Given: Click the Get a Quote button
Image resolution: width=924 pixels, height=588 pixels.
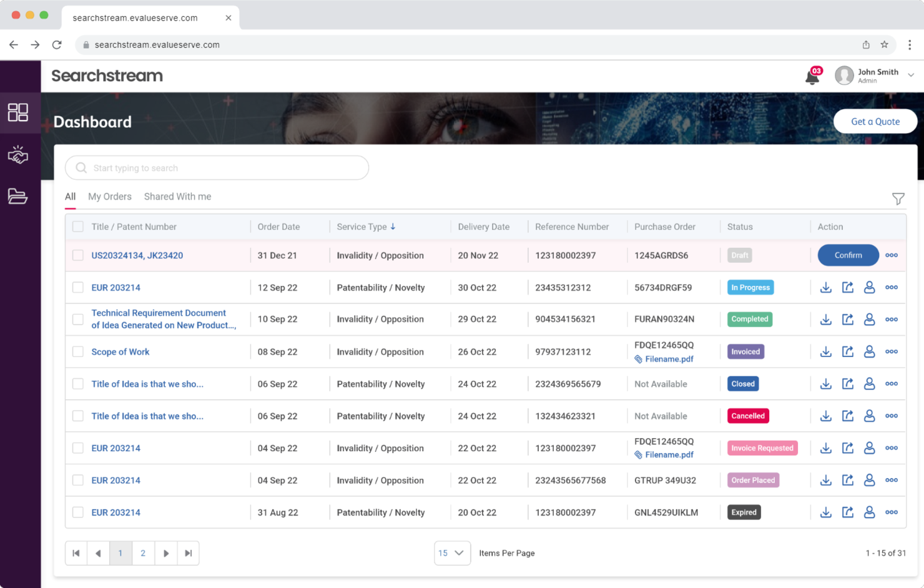Looking at the screenshot, I should (875, 122).
